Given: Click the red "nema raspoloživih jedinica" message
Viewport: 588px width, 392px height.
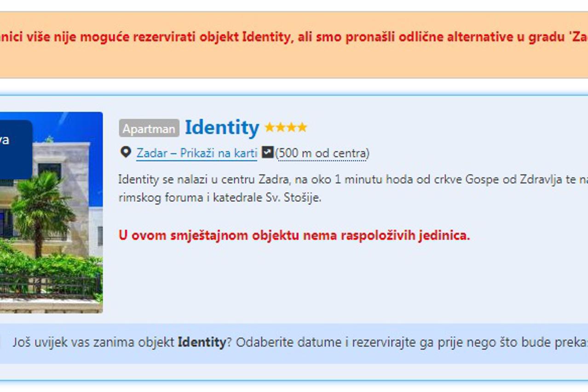Looking at the screenshot, I should pos(294,235).
